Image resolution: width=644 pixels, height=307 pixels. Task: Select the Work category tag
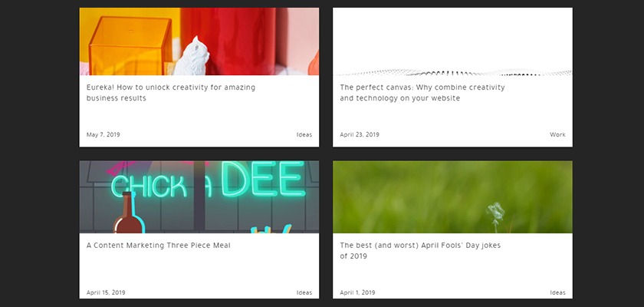[558, 135]
